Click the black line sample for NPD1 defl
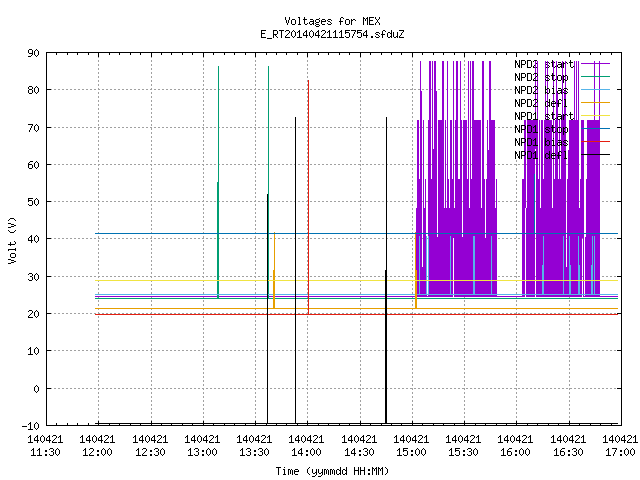This screenshot has width=640, height=480. coord(595,154)
